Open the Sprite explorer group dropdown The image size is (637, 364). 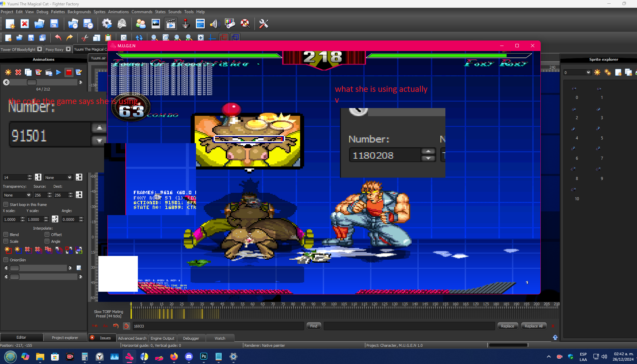[577, 72]
